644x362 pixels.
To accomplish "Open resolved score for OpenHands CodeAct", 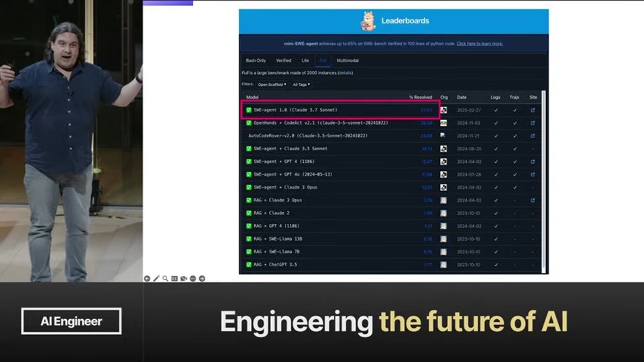I will [427, 123].
